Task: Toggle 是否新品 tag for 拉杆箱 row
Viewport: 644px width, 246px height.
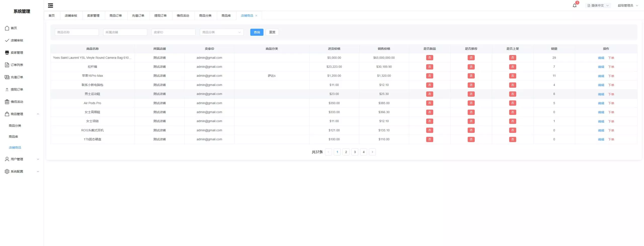Action: (x=429, y=67)
